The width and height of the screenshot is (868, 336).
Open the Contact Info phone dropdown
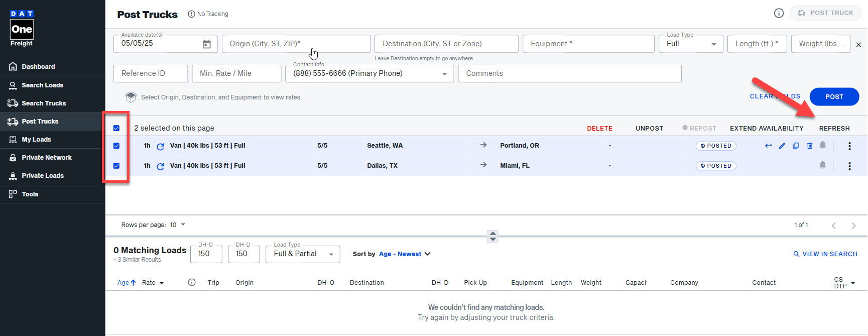369,74
